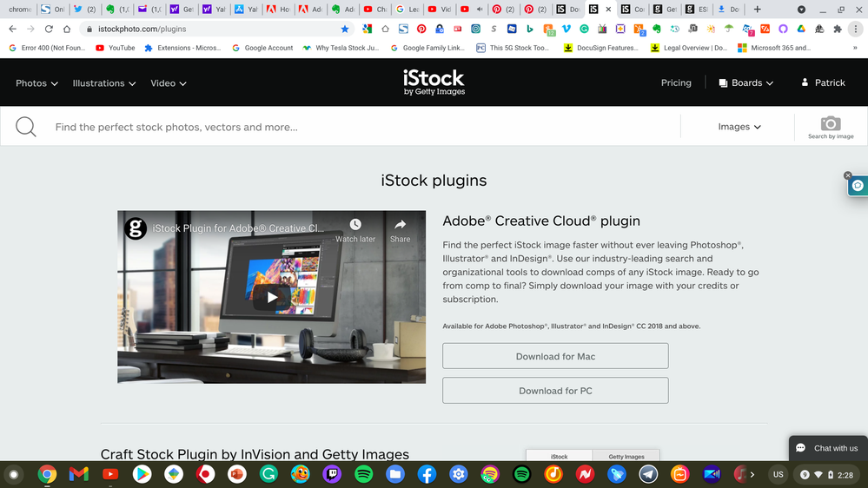
Task: Open Search by image camera icon
Action: pos(831,127)
